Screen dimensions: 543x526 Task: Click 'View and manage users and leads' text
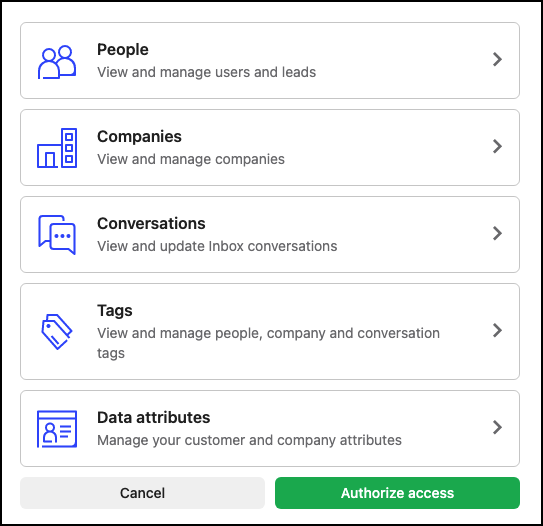click(206, 72)
